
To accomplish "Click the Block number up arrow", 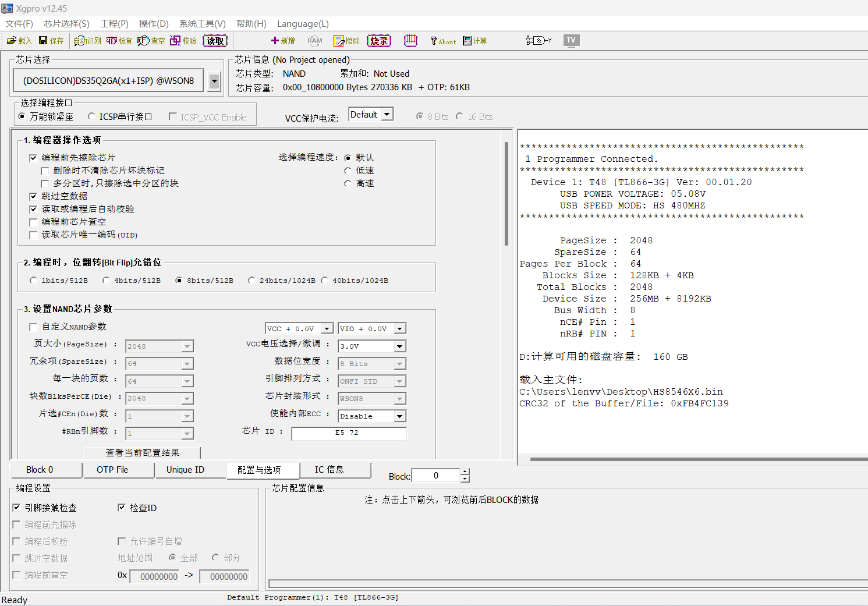I will click(x=465, y=472).
